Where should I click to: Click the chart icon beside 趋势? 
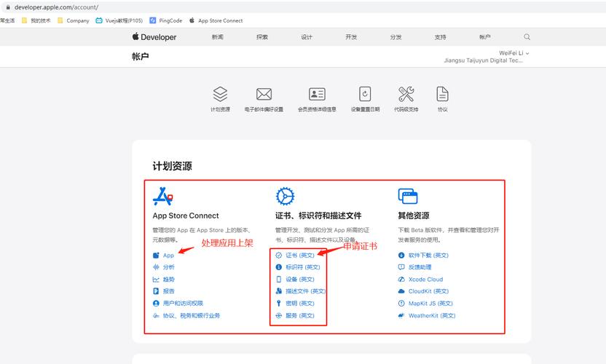click(x=156, y=280)
